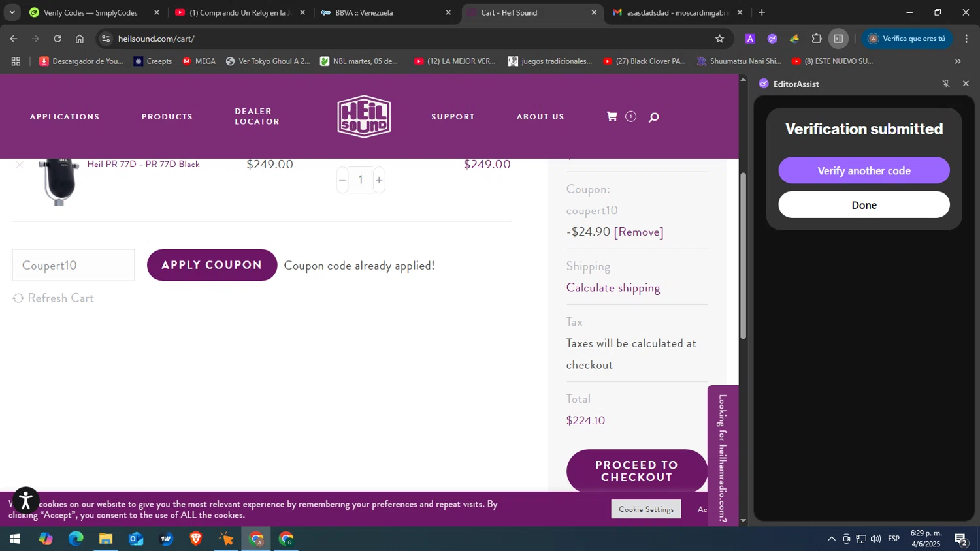
Task: Click the Heil Sound logo
Action: click(364, 116)
